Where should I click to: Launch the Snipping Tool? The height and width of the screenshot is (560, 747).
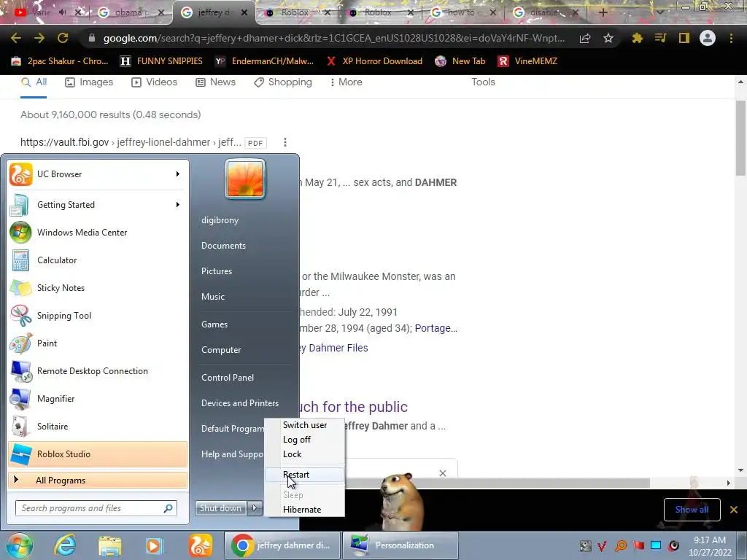tap(97, 315)
